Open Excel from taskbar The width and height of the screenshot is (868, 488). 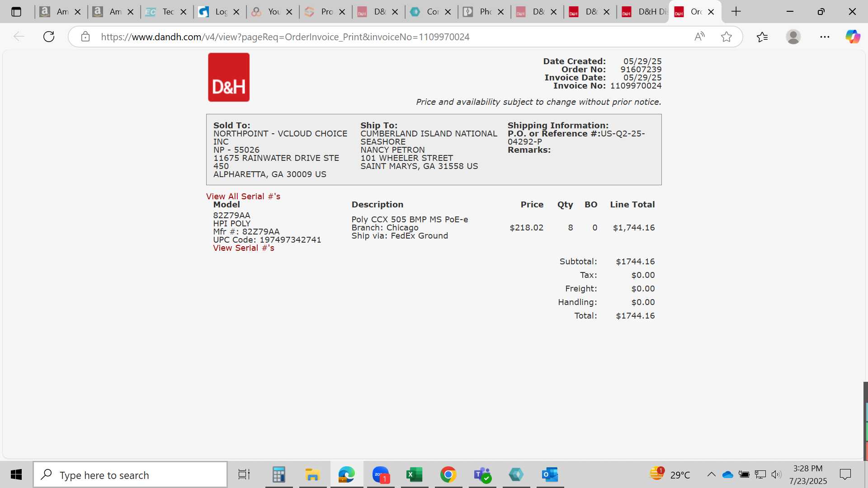(x=415, y=474)
